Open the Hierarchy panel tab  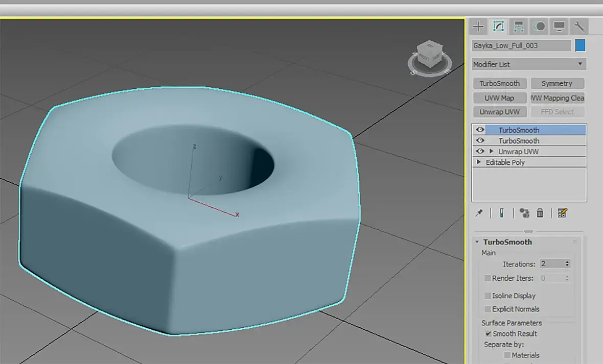518,27
